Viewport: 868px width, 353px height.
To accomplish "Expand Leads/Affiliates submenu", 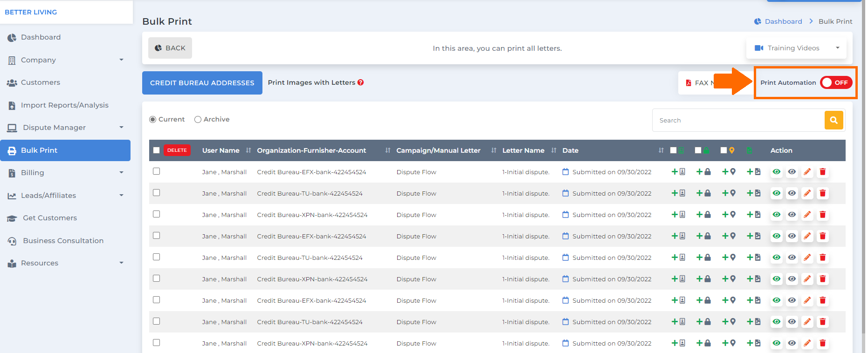I will pyautogui.click(x=65, y=196).
